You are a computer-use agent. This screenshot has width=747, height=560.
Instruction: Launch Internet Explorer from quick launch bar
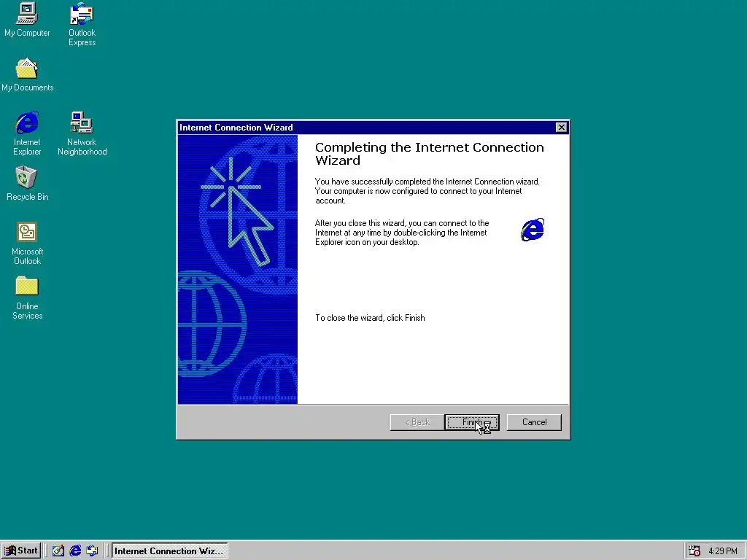(x=75, y=551)
